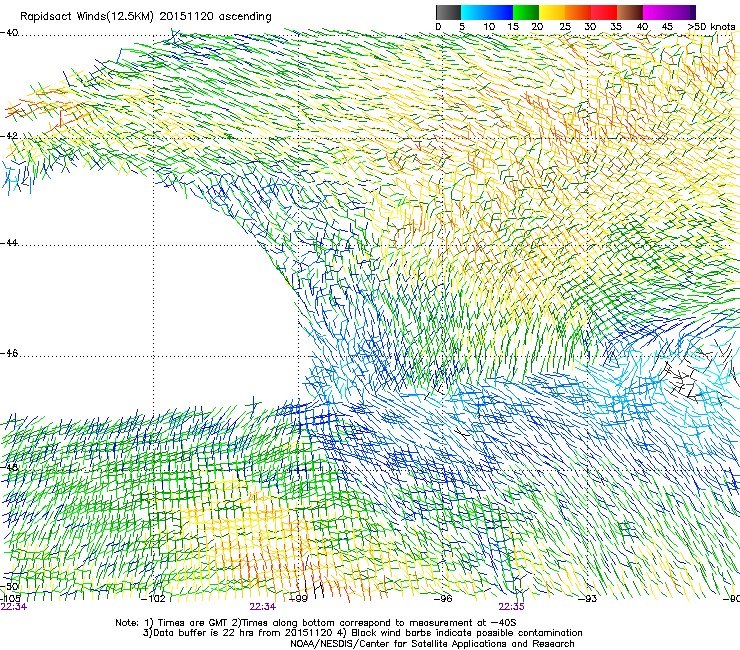Image resolution: width=740 pixels, height=650 pixels.
Task: Click the gray 0-5 knots legend segment
Action: click(x=448, y=12)
